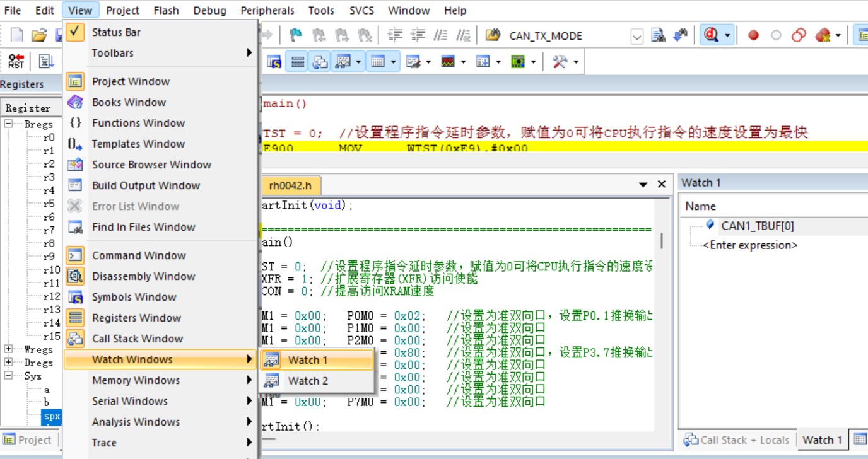Click the Enter expression watch field
The width and height of the screenshot is (868, 459).
[750, 245]
